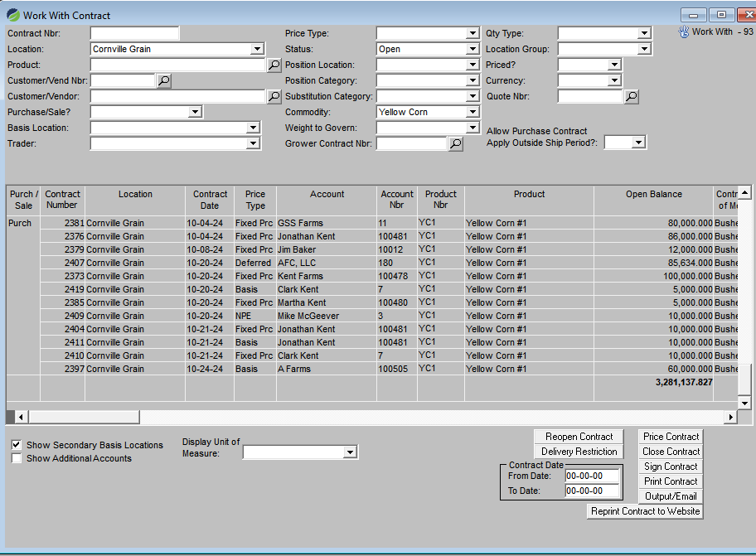Viewport: 756px width, 556px height.
Task: Select the AFC, LLC account cell
Action: pos(327,263)
